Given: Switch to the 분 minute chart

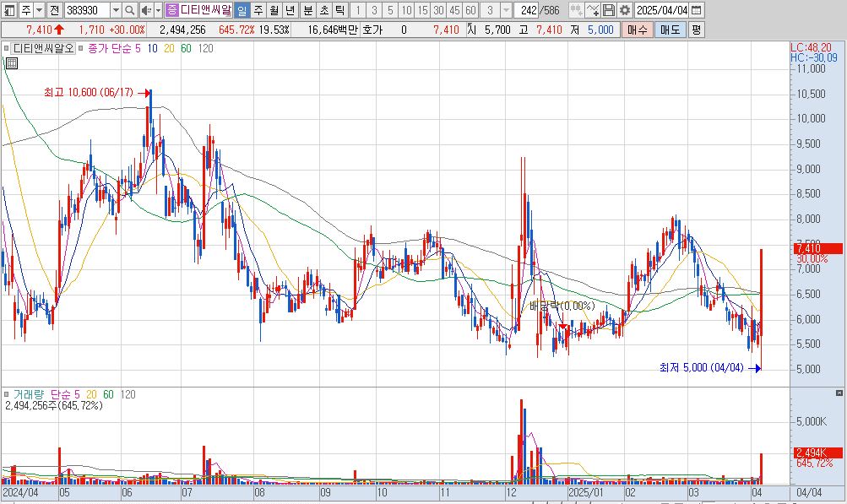Looking at the screenshot, I should pos(308,10).
